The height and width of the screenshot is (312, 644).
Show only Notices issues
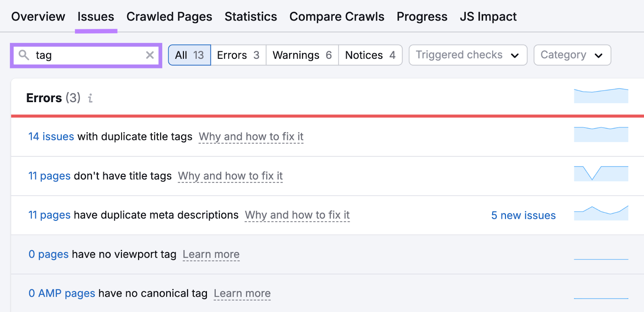coord(370,55)
